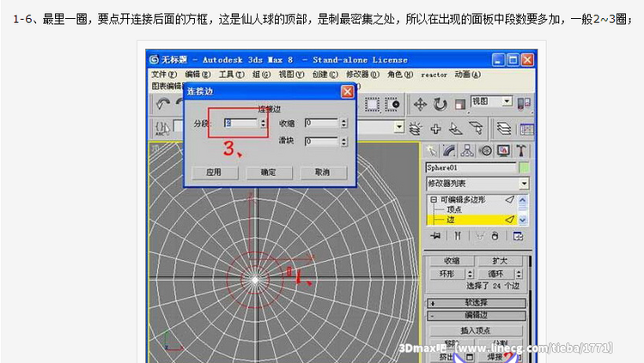This screenshot has height=363, width=644.
Task: Click the green object color swatch
Action: coord(524,167)
